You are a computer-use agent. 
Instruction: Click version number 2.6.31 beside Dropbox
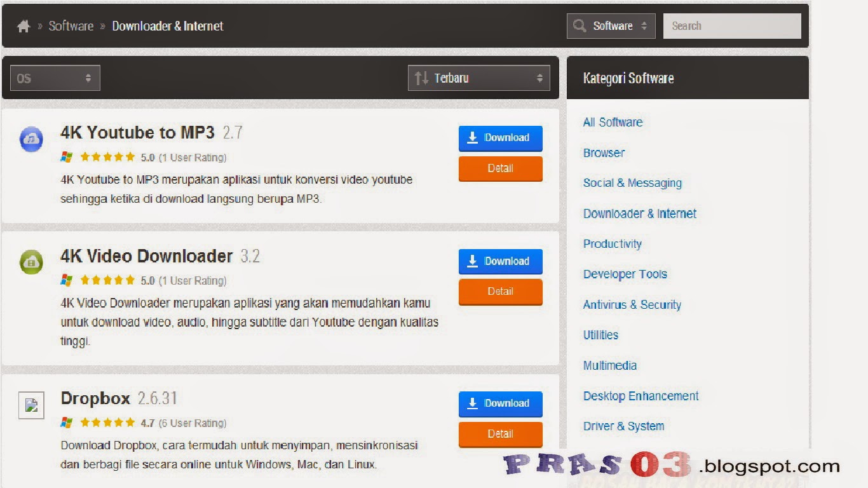158,398
